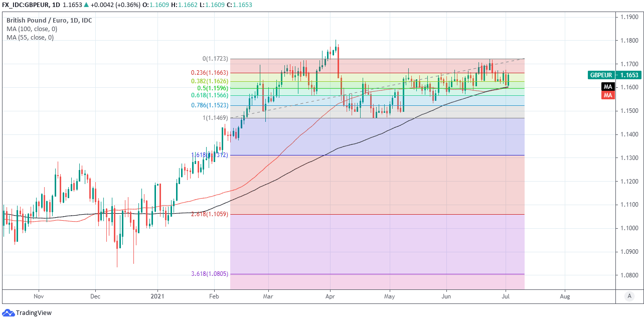This screenshot has height=320, width=644.
Task: Click the 0.5(1.1596) Fibonacci level label
Action: coord(212,88)
